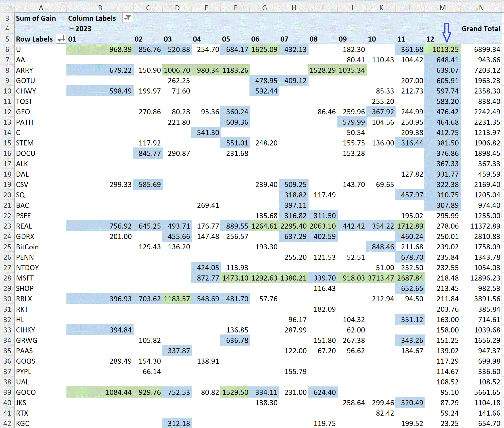Select the Sum of Gain cell
This screenshot has height=428, width=504.
tap(36, 18)
